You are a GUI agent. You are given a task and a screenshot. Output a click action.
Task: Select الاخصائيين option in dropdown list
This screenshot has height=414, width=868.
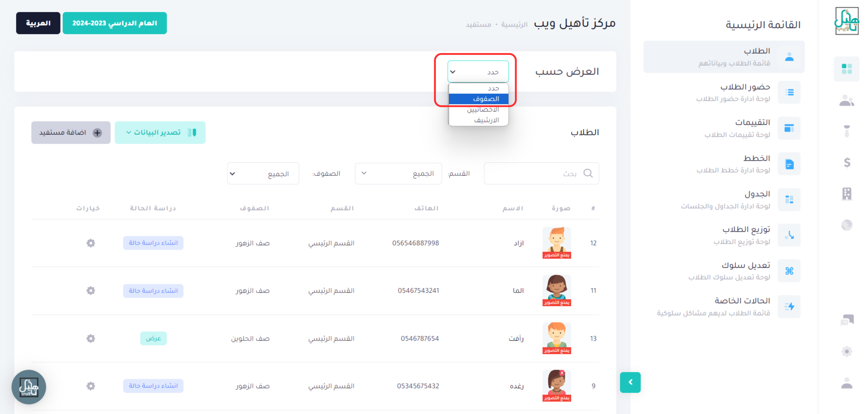[479, 109]
